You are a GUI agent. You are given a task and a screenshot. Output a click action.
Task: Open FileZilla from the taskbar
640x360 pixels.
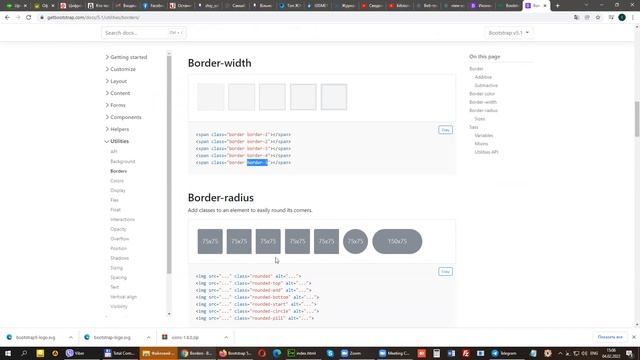click(466, 353)
